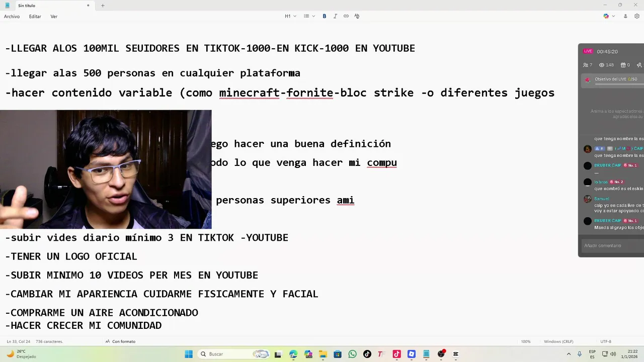Open CapCut from the taskbar
This screenshot has height=362, width=644.
point(456,354)
